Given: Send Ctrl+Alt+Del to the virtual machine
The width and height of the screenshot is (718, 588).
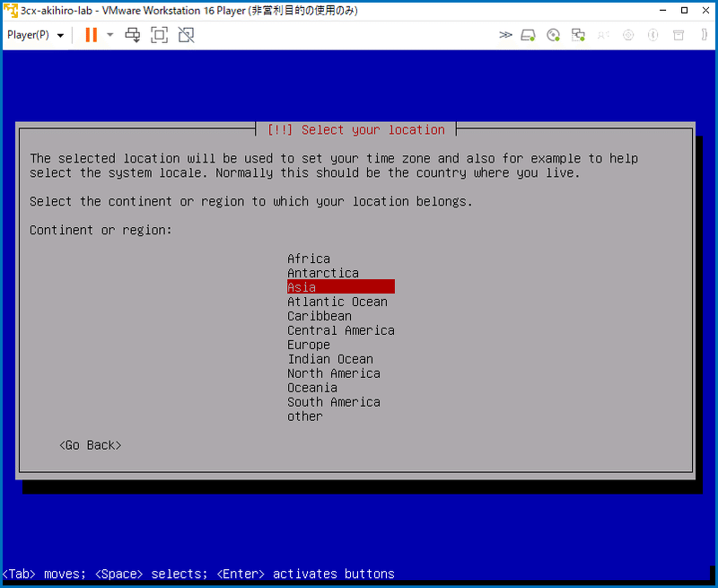Looking at the screenshot, I should tap(133, 35).
